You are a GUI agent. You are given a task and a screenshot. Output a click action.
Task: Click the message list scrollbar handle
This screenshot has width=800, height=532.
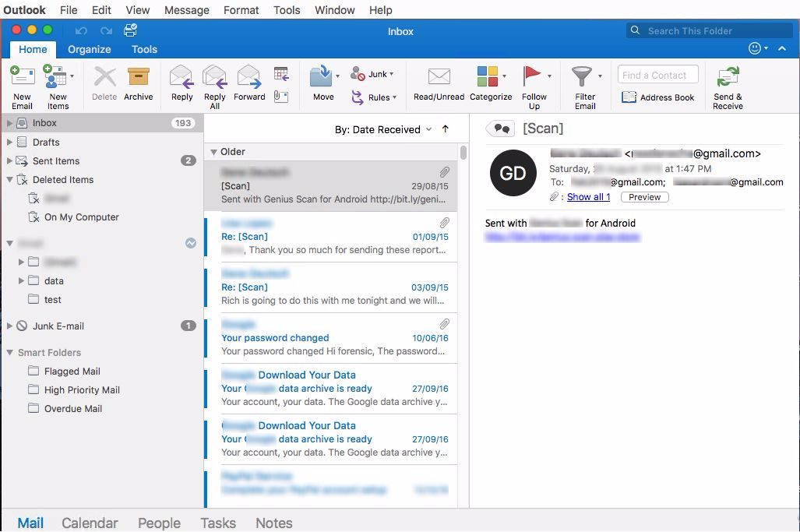[463, 153]
